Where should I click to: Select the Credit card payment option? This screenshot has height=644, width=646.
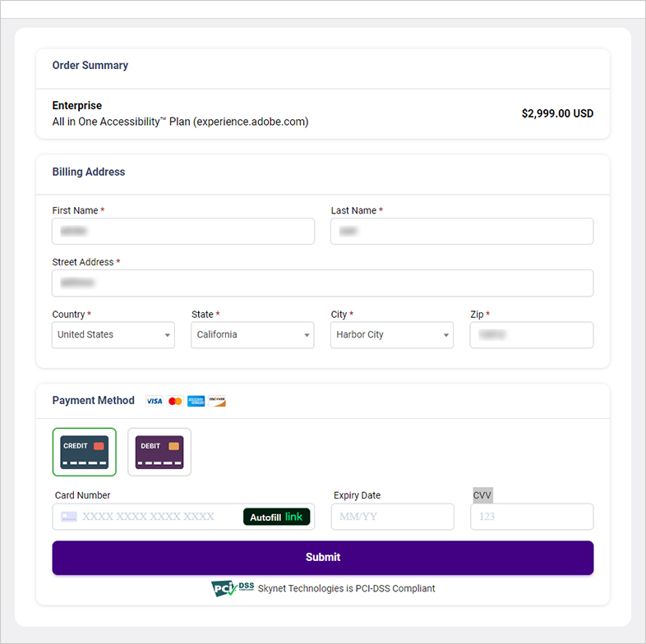(85, 452)
